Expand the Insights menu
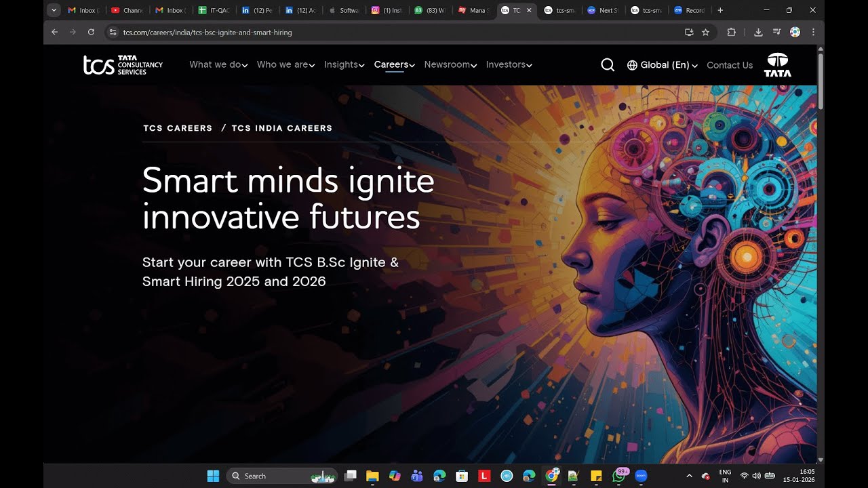Viewport: 868px width, 488px height. click(x=344, y=64)
